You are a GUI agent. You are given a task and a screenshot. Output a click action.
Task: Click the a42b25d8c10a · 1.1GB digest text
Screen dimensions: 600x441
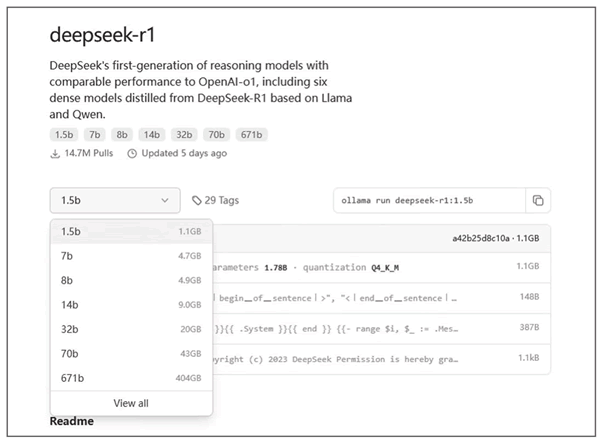coord(496,238)
